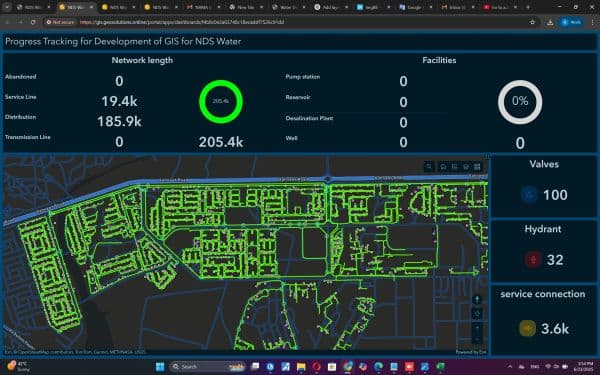Open the browser tab search dropdown
The image size is (600, 375).
pyautogui.click(x=7, y=7)
